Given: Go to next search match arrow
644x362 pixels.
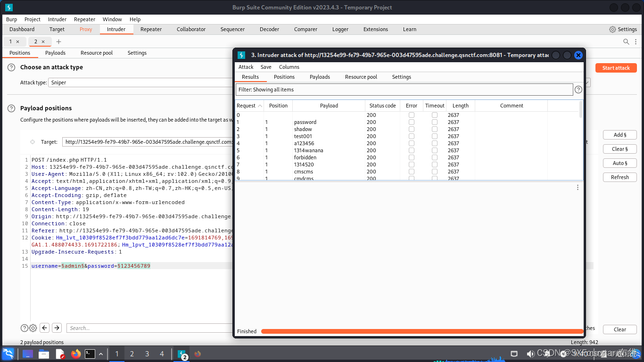Looking at the screenshot, I should 57,328.
